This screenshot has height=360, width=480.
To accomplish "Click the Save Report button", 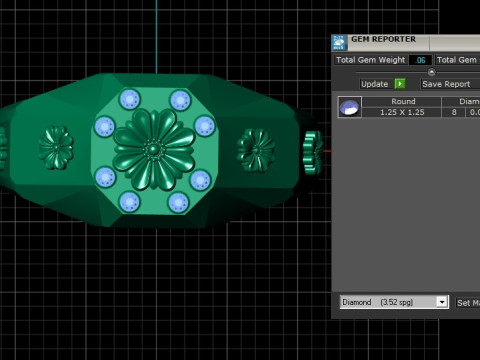I will coord(450,84).
